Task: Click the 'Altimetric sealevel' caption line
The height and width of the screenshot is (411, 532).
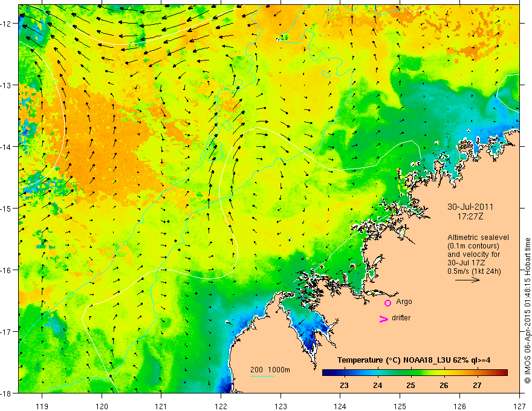Action: tap(478, 238)
